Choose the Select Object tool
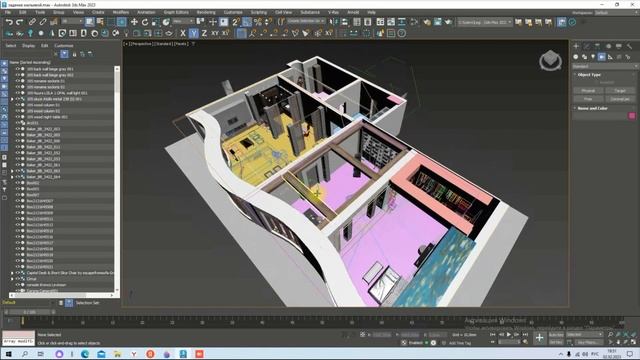Screen dimensions: 640x360 click(x=89, y=22)
